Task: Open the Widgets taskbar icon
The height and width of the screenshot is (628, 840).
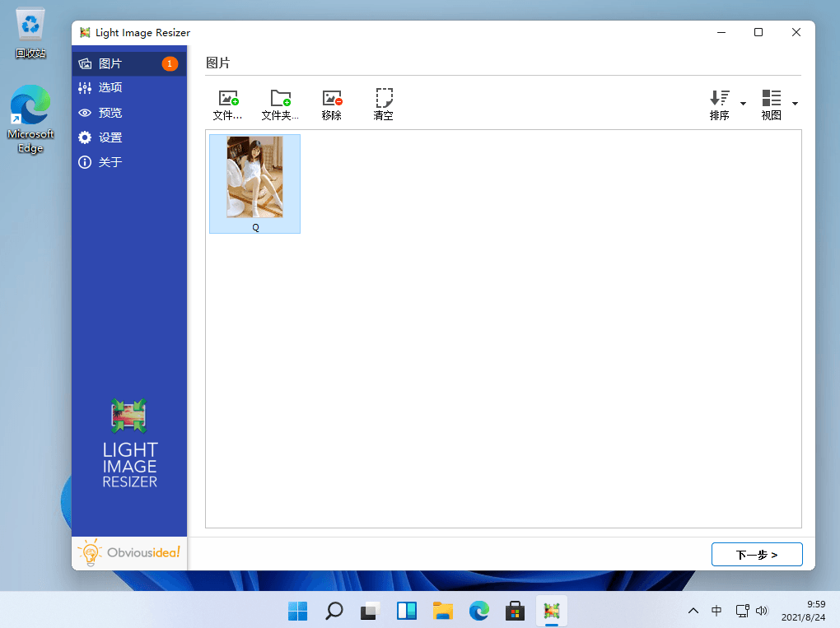Action: click(x=407, y=611)
